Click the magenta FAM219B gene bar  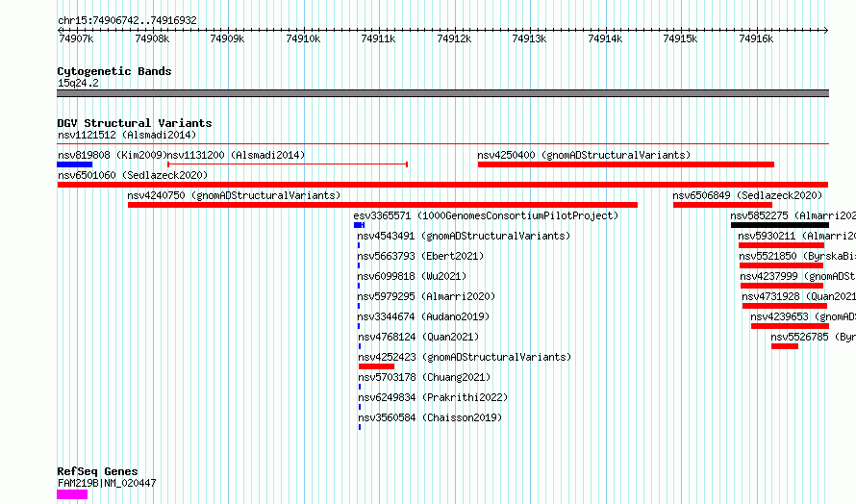72,494
